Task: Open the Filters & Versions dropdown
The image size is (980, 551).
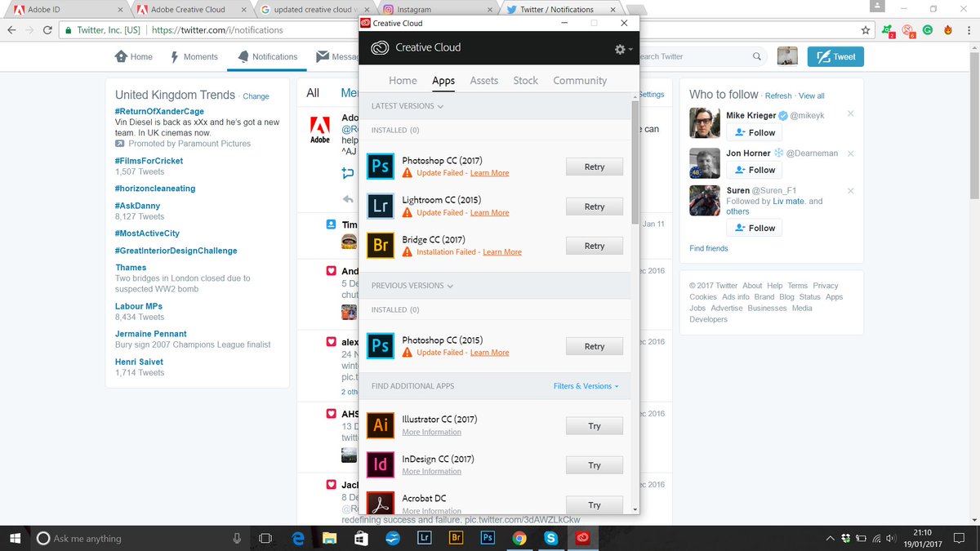Action: [x=586, y=386]
